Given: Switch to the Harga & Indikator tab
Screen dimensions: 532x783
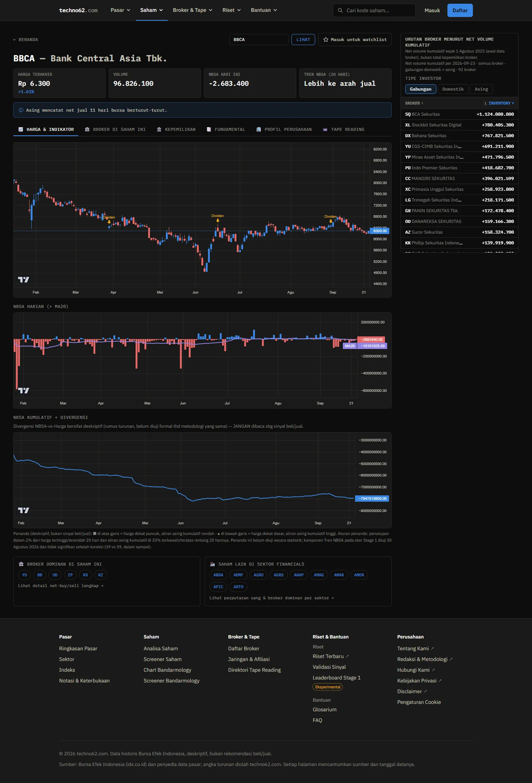Looking at the screenshot, I should (46, 129).
